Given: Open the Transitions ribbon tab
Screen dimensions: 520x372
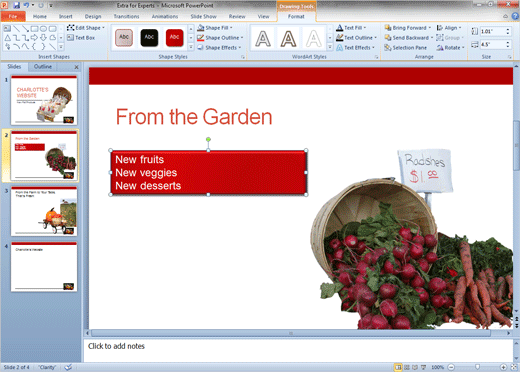Looking at the screenshot, I should point(126,16).
